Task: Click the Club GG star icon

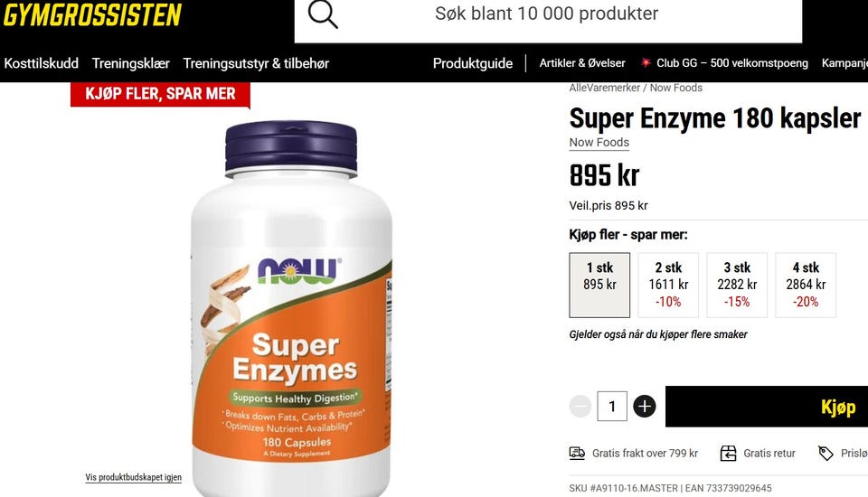Action: point(646,62)
